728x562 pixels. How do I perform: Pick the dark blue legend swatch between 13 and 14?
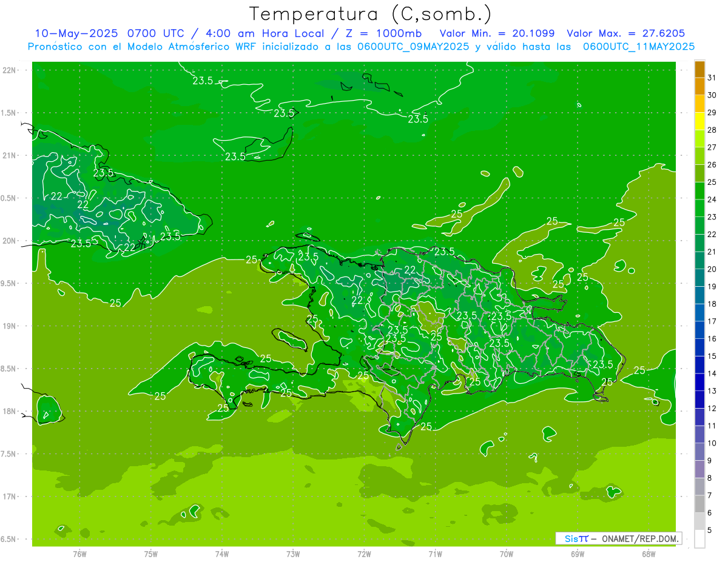pyautogui.click(x=699, y=382)
